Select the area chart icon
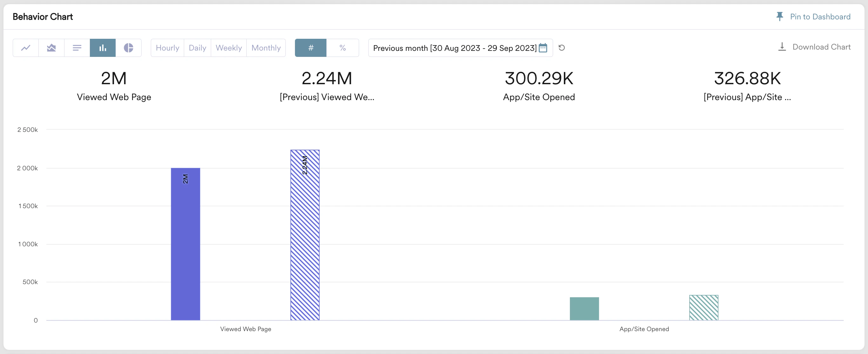 click(x=51, y=48)
